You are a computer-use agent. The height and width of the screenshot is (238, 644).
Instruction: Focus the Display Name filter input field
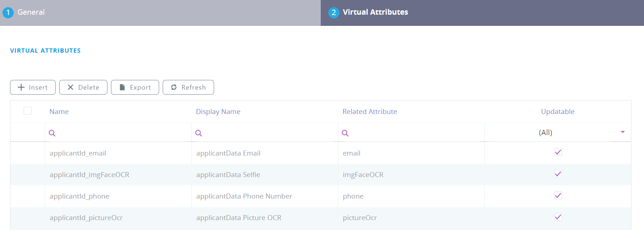click(x=265, y=133)
